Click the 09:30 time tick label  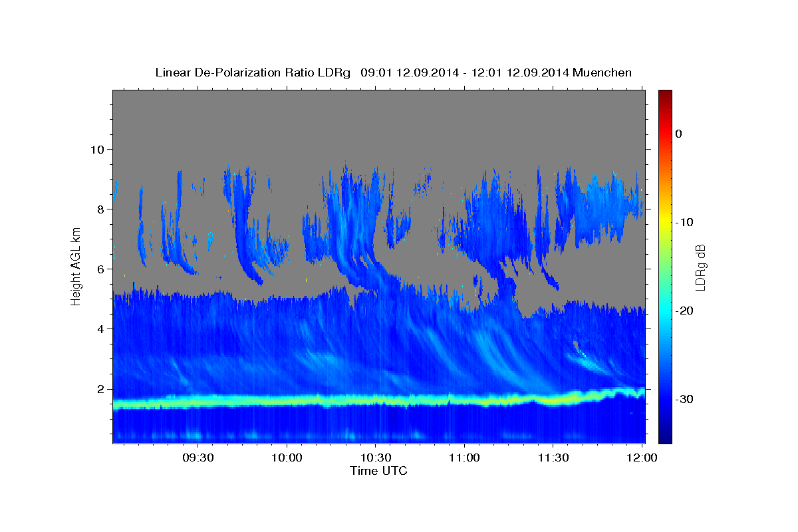(x=198, y=458)
